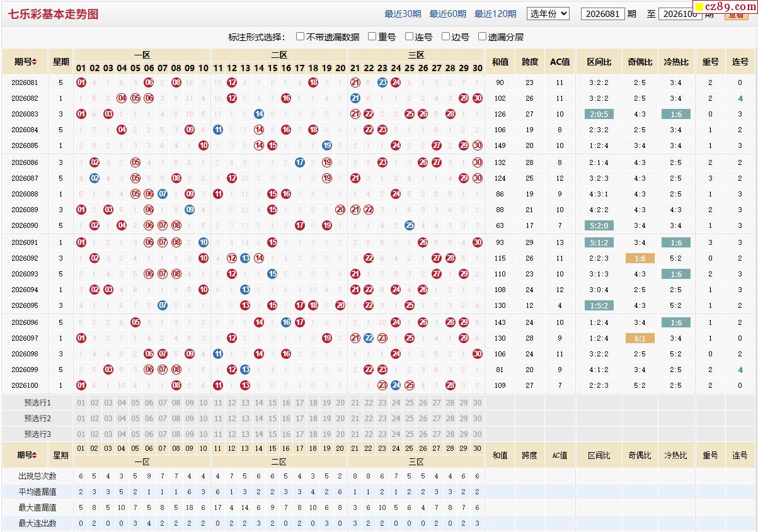Click the 和值 value 149 in row 2026085
The image size is (758, 532).
tap(500, 145)
